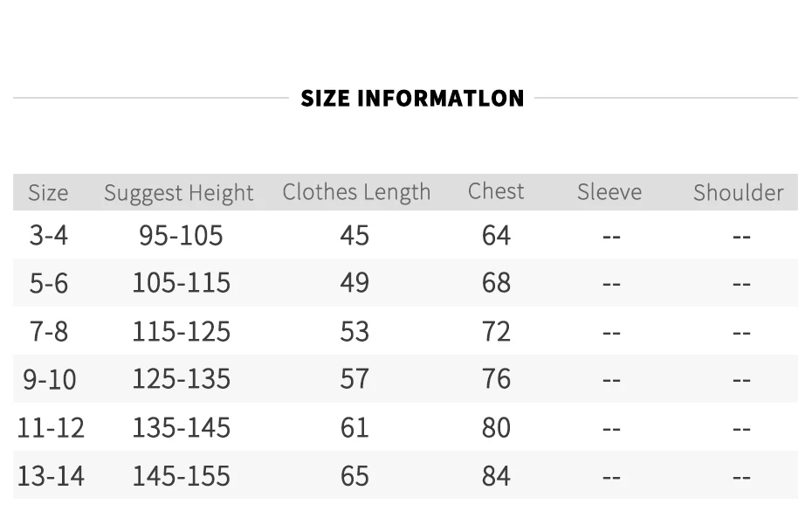
Task: Click the Shoulder column header
Action: click(739, 192)
